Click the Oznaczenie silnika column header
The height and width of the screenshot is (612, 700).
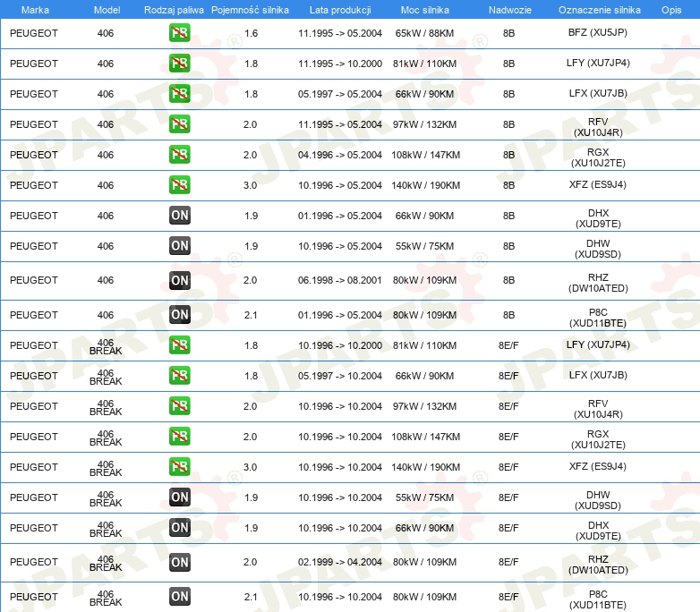[600, 10]
